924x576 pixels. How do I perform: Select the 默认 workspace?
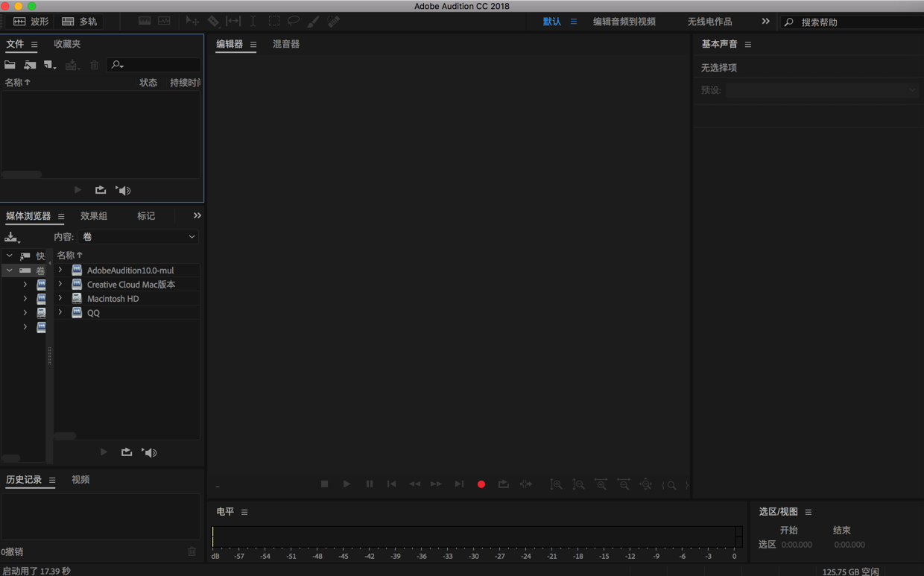pyautogui.click(x=552, y=22)
